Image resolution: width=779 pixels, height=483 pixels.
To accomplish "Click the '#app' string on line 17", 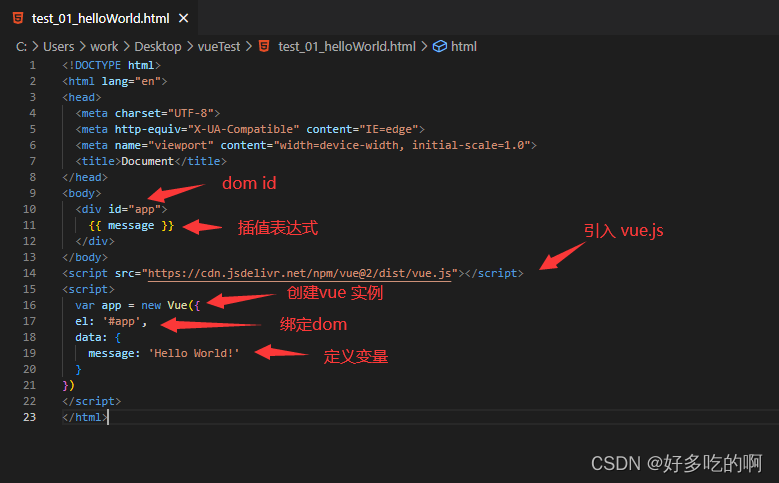I will pos(121,322).
